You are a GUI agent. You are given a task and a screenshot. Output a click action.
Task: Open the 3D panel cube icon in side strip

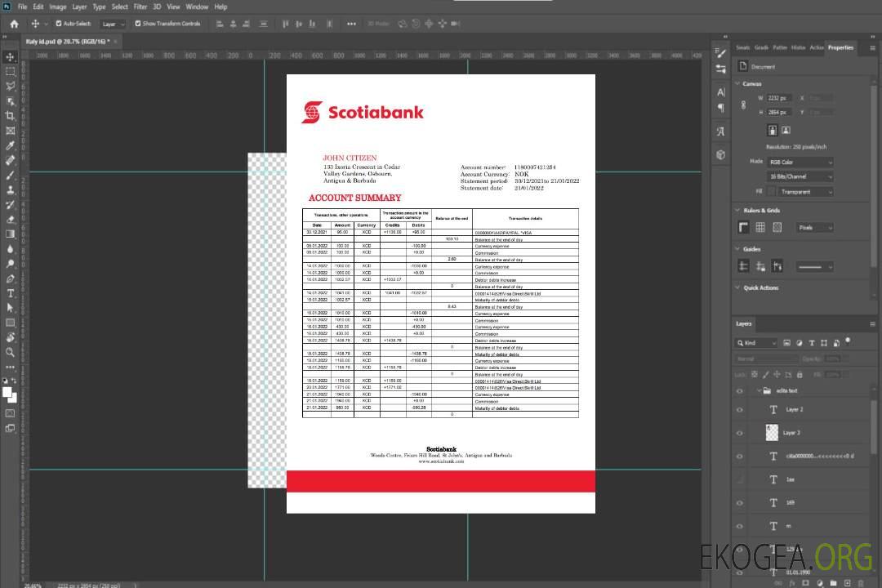pyautogui.click(x=721, y=154)
